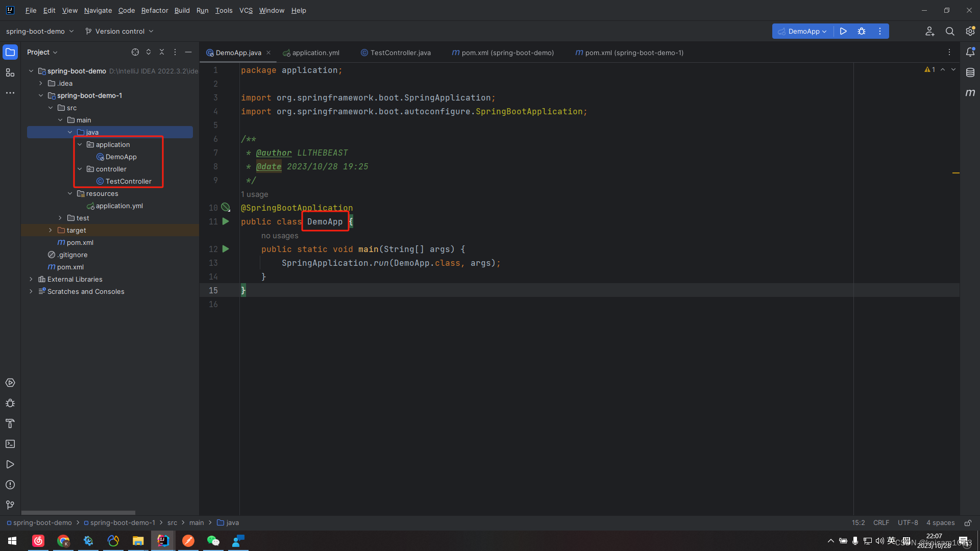Image resolution: width=980 pixels, height=551 pixels.
Task: Select TestController in project tree
Action: pyautogui.click(x=128, y=181)
